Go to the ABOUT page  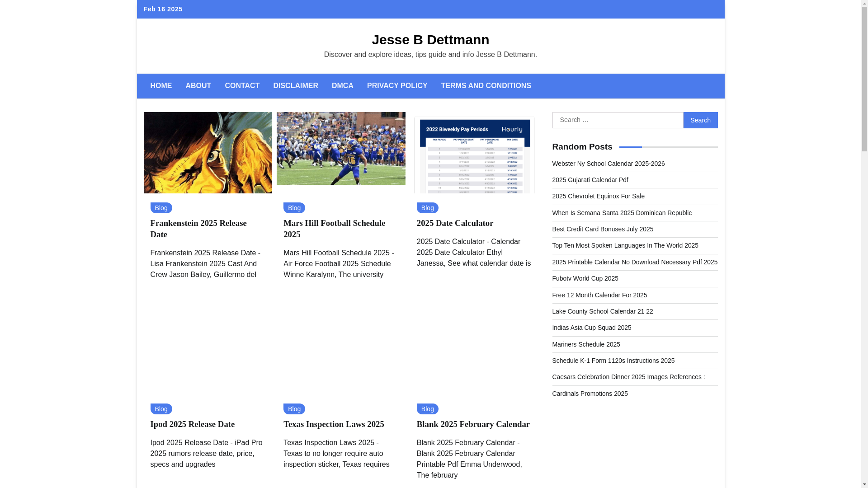pos(198,86)
